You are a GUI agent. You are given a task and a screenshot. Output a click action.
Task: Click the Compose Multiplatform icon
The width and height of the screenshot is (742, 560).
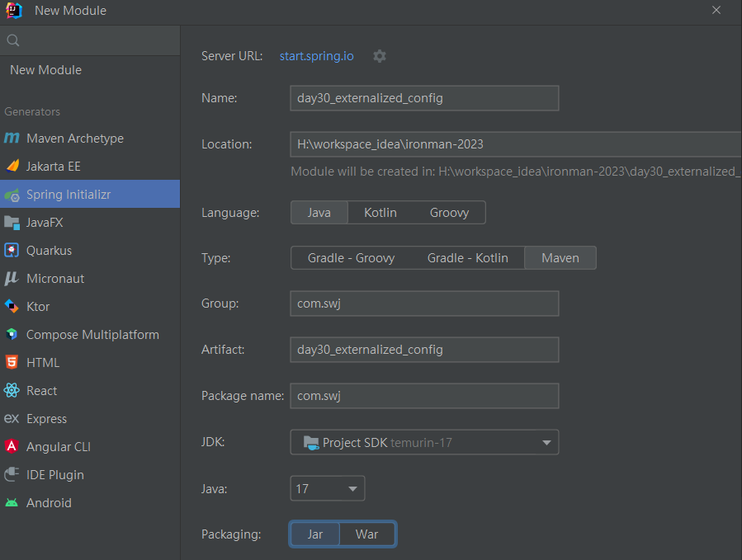click(12, 334)
